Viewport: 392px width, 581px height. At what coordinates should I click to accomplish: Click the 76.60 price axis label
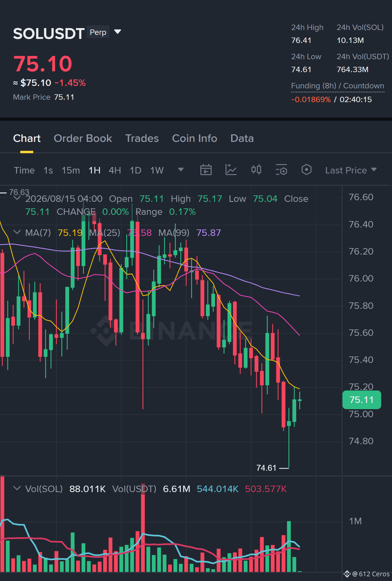pos(361,197)
